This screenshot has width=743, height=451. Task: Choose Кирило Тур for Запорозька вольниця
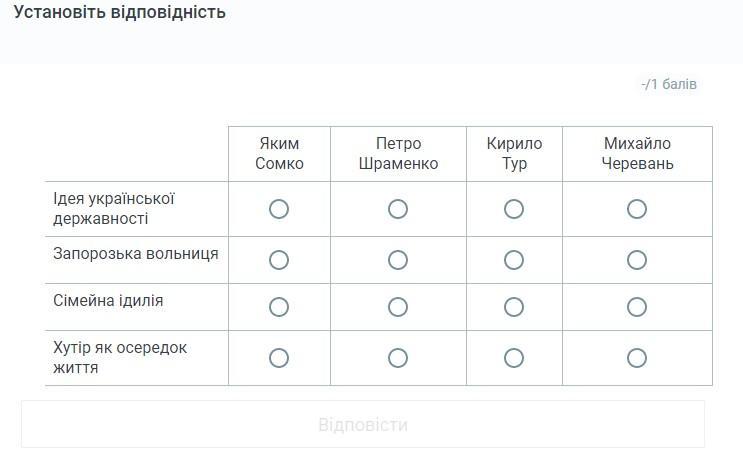coord(514,260)
